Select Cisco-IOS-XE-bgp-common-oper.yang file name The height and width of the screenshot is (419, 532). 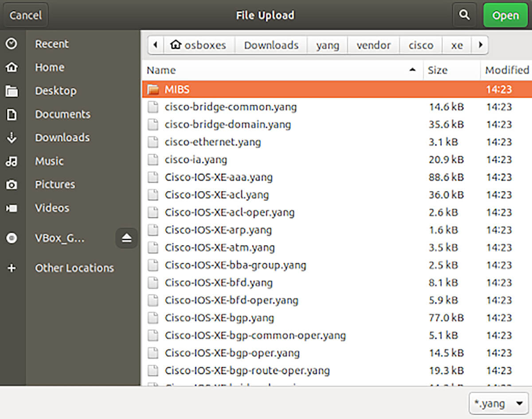pyautogui.click(x=255, y=335)
